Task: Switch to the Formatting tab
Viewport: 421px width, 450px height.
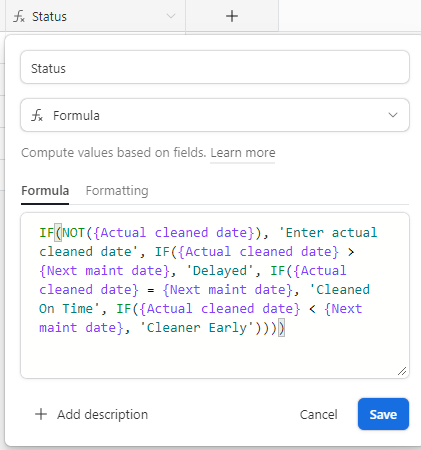Action: (117, 191)
